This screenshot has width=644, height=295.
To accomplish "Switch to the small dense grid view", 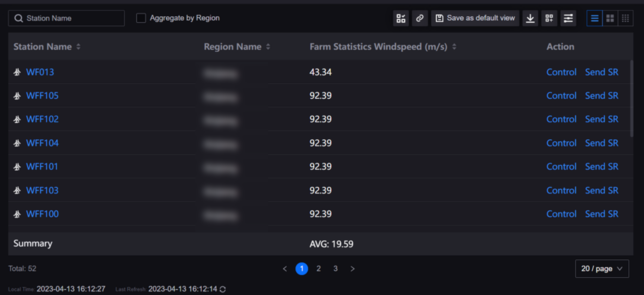I will point(625,18).
